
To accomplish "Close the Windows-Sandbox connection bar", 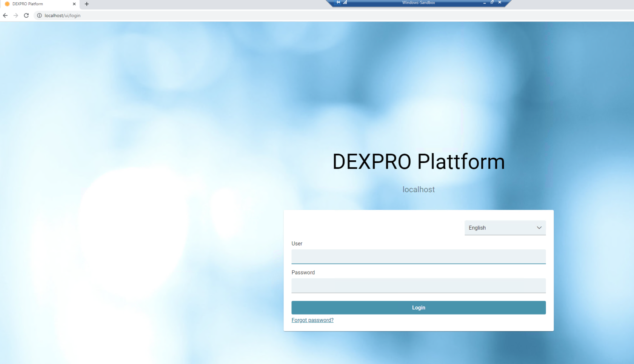I will point(500,2).
